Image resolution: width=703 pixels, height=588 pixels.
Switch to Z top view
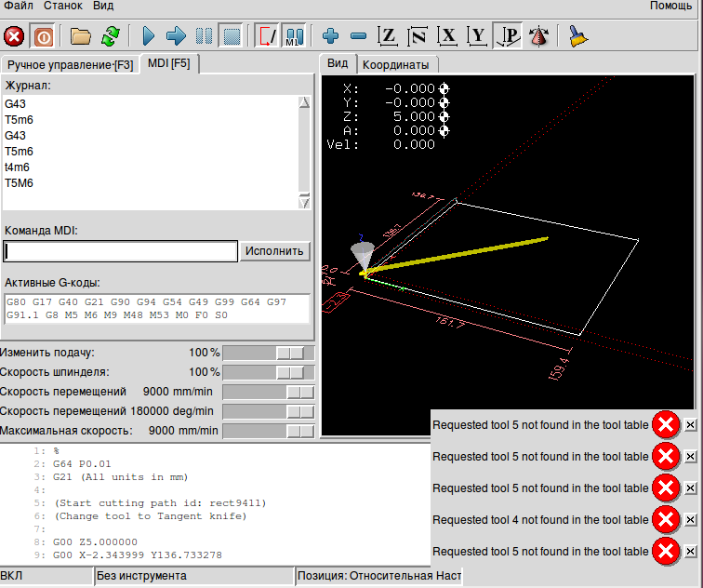coord(388,36)
